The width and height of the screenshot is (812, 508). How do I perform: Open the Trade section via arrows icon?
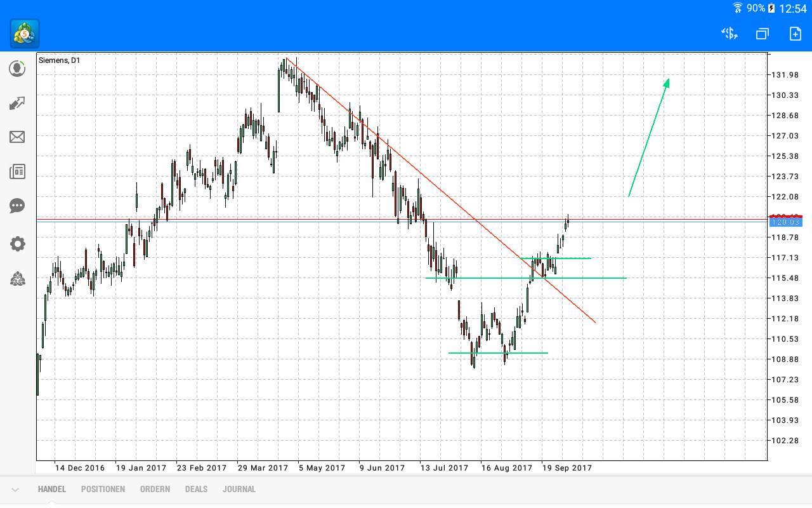tap(17, 102)
